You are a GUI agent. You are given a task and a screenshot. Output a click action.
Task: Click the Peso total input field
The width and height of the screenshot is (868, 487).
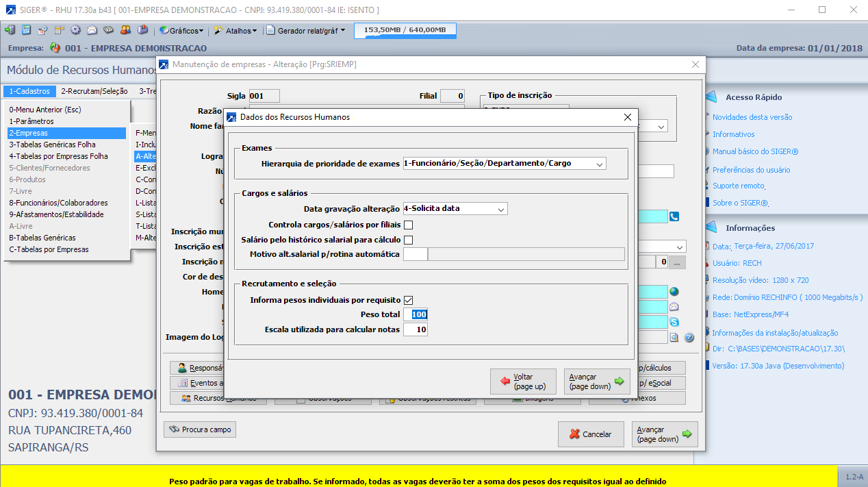(x=416, y=314)
